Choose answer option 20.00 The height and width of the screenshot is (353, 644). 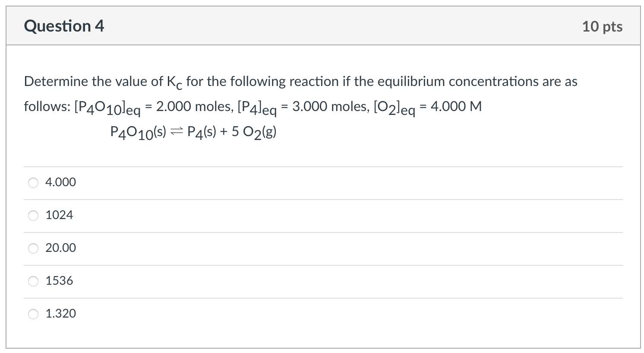33,248
